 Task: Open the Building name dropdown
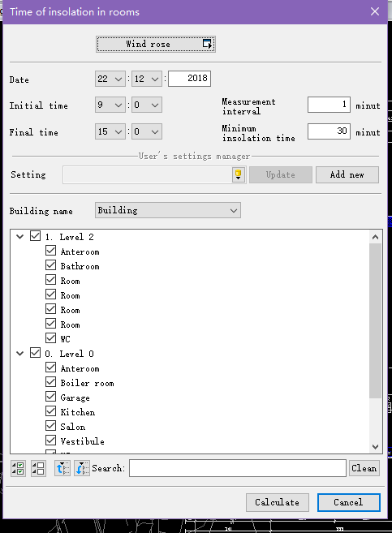[168, 210]
